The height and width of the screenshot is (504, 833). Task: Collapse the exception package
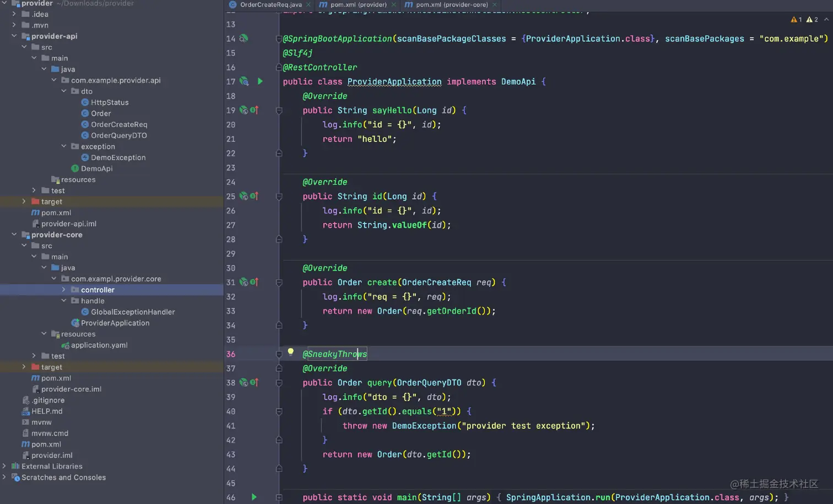[64, 146]
